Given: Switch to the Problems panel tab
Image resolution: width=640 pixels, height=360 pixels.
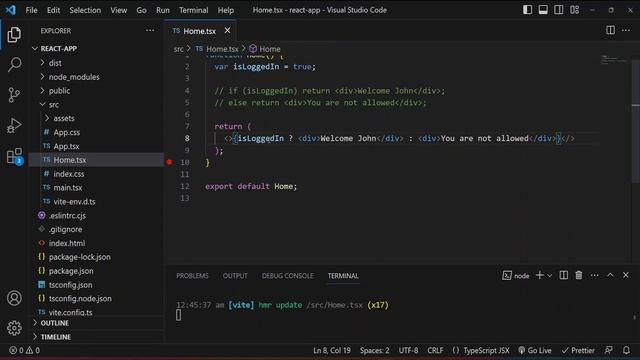Looking at the screenshot, I should point(192,276).
